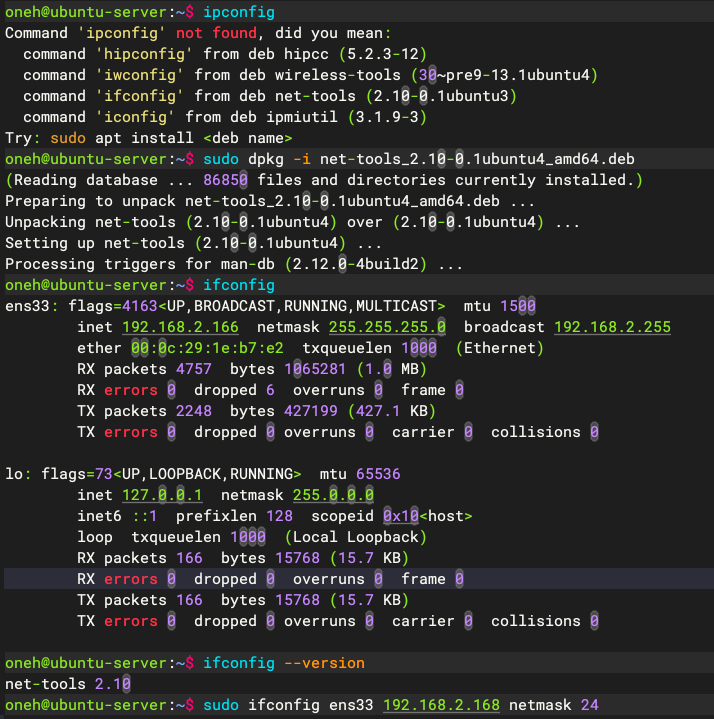Click the underlined netmask 255.255.255.0

tap(387, 327)
